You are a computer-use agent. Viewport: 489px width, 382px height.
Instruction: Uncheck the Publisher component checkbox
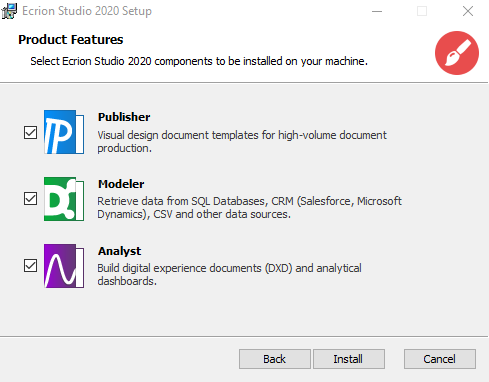[30, 132]
